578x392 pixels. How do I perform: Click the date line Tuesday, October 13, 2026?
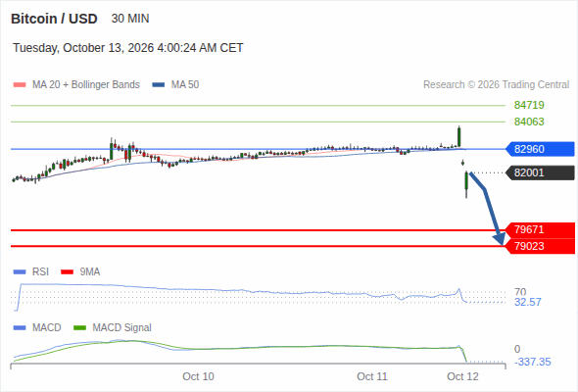point(128,48)
